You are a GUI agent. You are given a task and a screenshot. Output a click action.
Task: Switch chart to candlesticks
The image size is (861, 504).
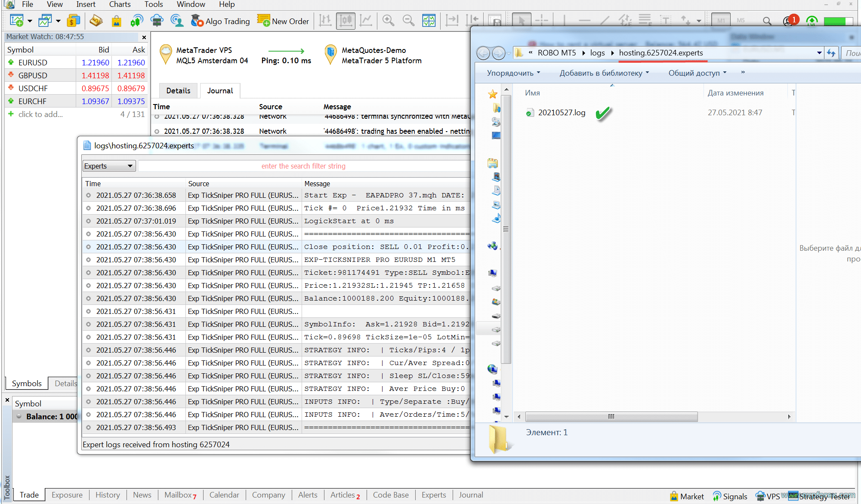pos(346,21)
